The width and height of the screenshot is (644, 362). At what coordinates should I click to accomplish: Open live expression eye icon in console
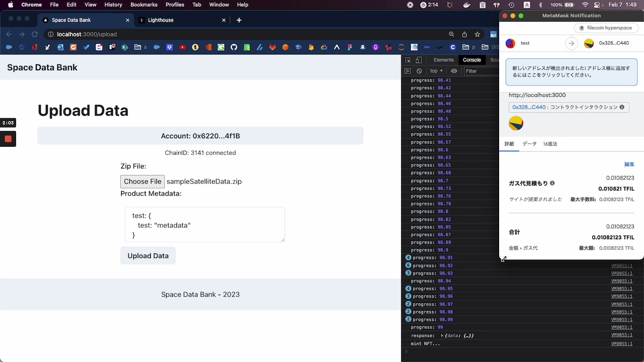pos(454,71)
